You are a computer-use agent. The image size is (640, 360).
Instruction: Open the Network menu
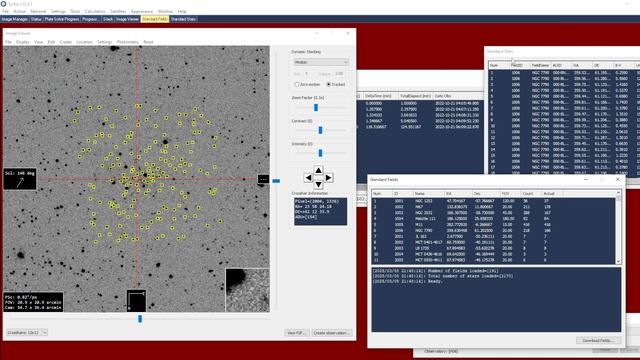tap(38, 11)
